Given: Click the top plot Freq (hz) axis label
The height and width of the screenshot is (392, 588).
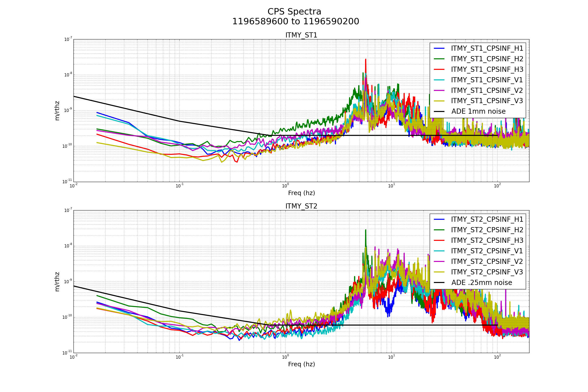Looking at the screenshot, I should (301, 193).
